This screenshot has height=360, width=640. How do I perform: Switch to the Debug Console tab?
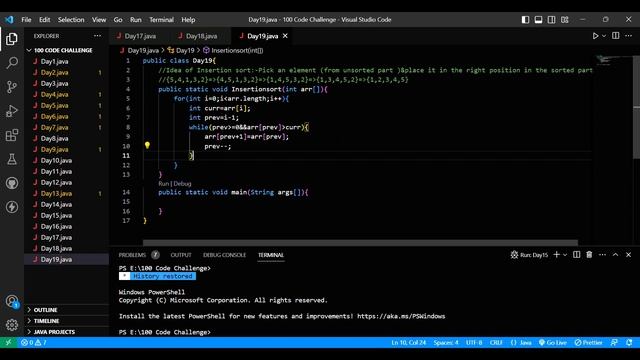click(x=224, y=255)
